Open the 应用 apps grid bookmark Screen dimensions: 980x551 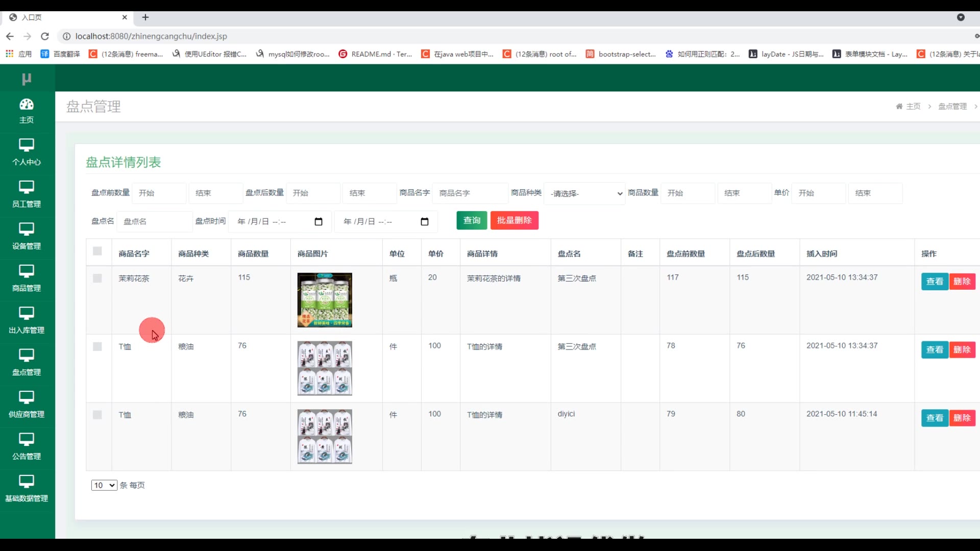pyautogui.click(x=18, y=54)
